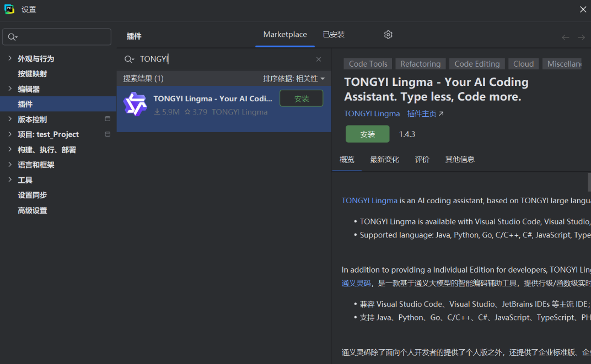591x364 pixels.
Task: Click the green 安装 button beside version 1.4.3
Action: [x=368, y=134]
